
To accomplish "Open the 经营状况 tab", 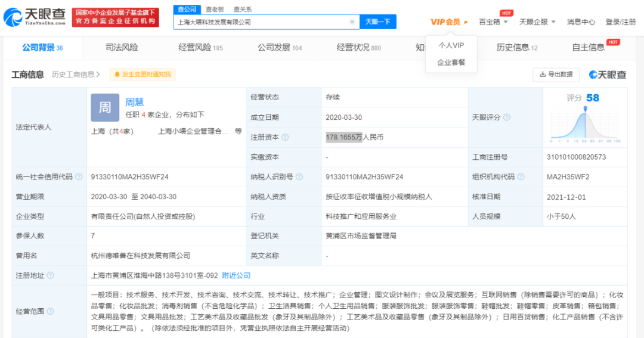I will coord(358,48).
